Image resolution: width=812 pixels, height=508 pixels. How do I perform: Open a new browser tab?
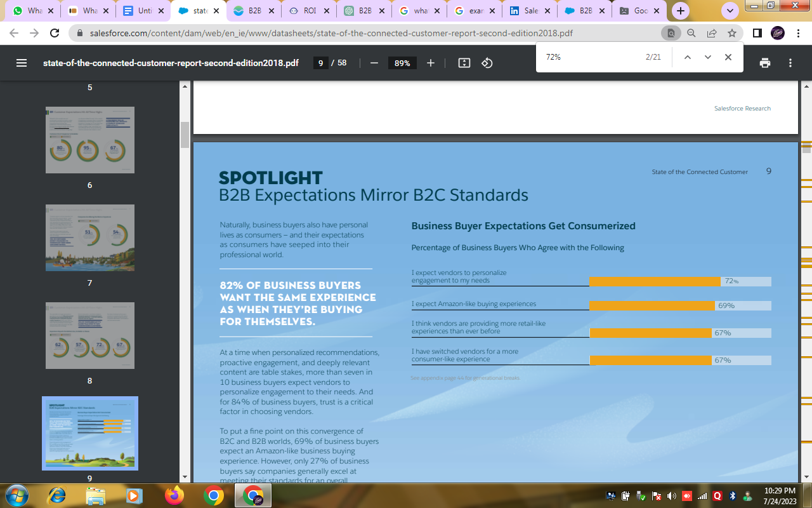point(681,11)
